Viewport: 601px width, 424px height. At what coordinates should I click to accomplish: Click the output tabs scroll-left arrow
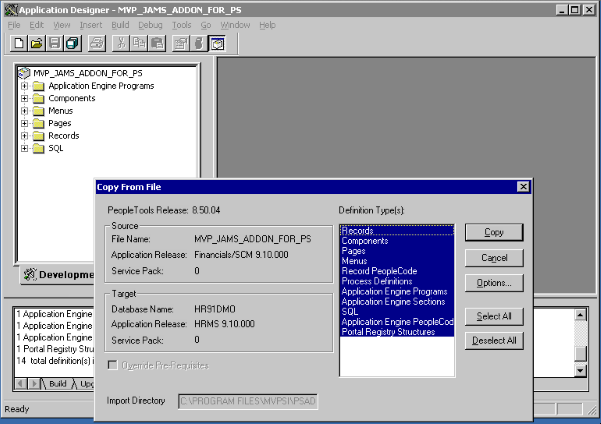click(x=21, y=384)
